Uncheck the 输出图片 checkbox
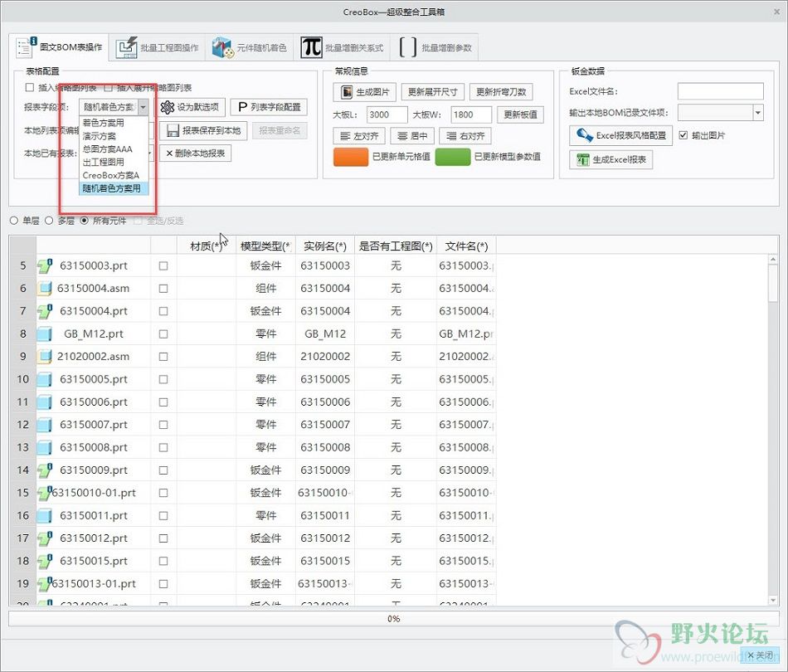The image size is (788, 672). 683,134
